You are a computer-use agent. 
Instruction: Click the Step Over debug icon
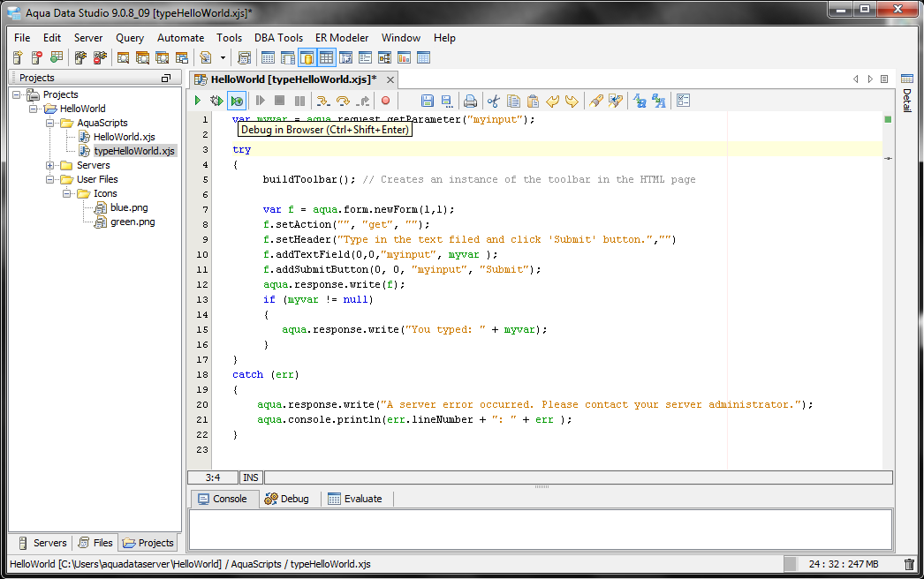click(343, 101)
